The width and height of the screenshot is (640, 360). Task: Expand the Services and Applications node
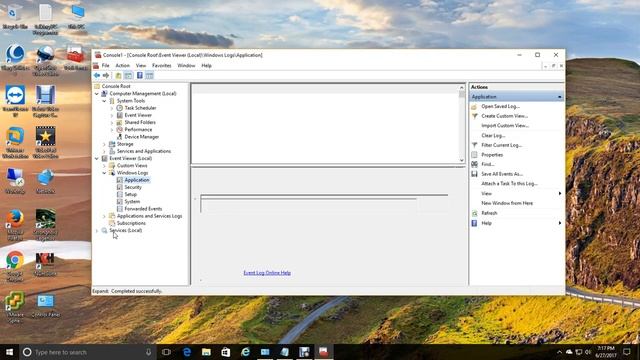(104, 151)
